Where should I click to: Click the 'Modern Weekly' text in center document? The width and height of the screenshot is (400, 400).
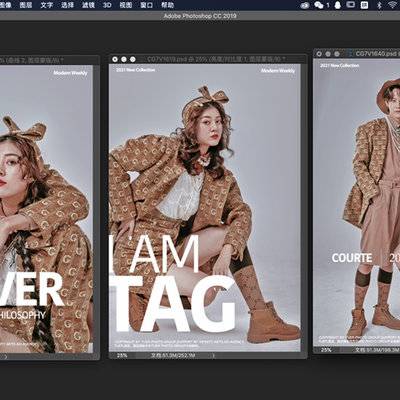278,71
